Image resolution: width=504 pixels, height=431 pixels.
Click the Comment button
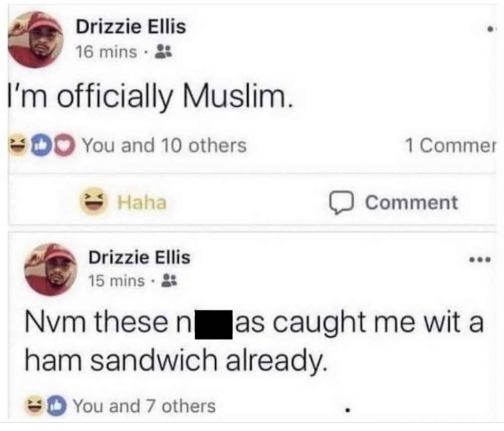393,203
